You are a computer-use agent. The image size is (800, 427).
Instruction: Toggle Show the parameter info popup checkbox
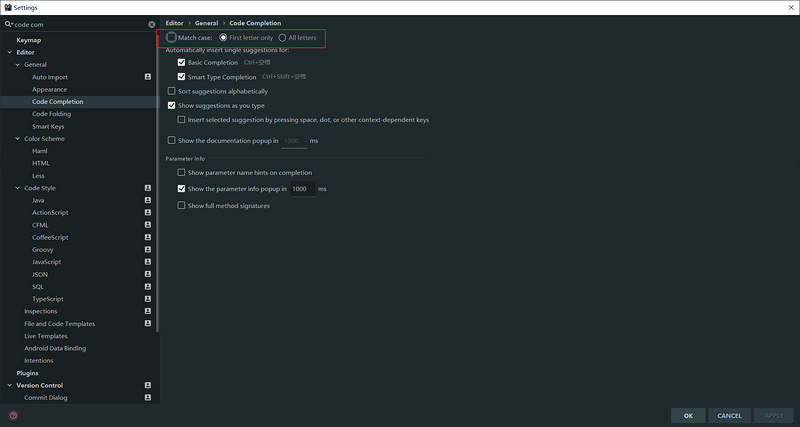point(181,189)
